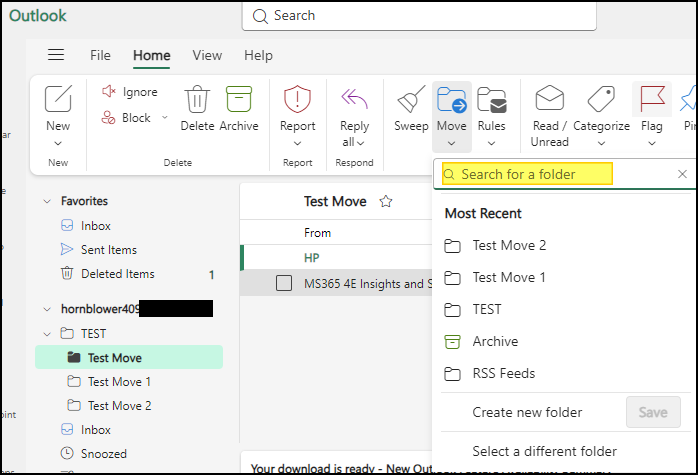Select the Test Move folder in tree
Screen dimensions: 698x475
pos(129,357)
